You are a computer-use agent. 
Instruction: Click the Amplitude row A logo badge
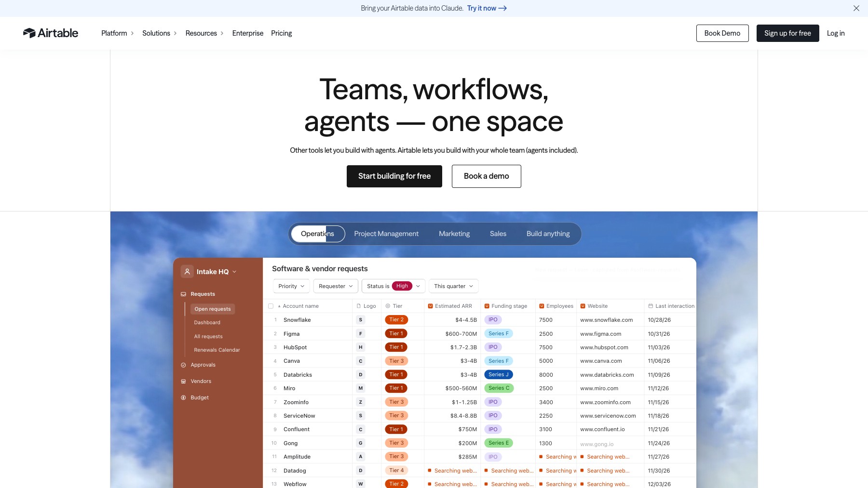[x=361, y=457]
